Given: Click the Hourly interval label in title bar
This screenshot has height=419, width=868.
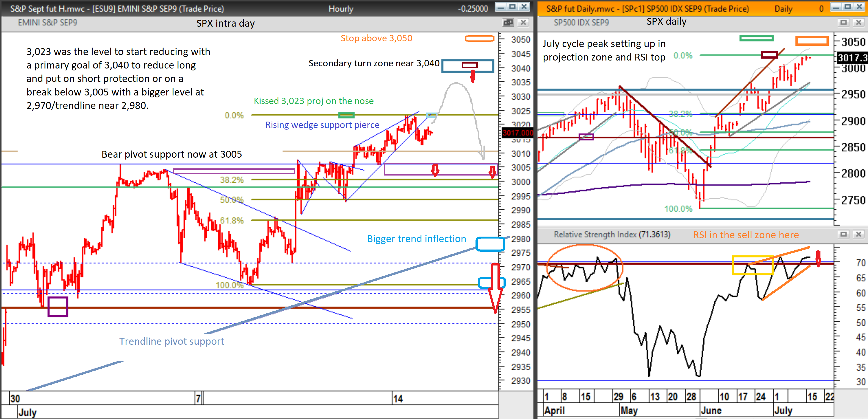Looking at the screenshot, I should (x=341, y=9).
